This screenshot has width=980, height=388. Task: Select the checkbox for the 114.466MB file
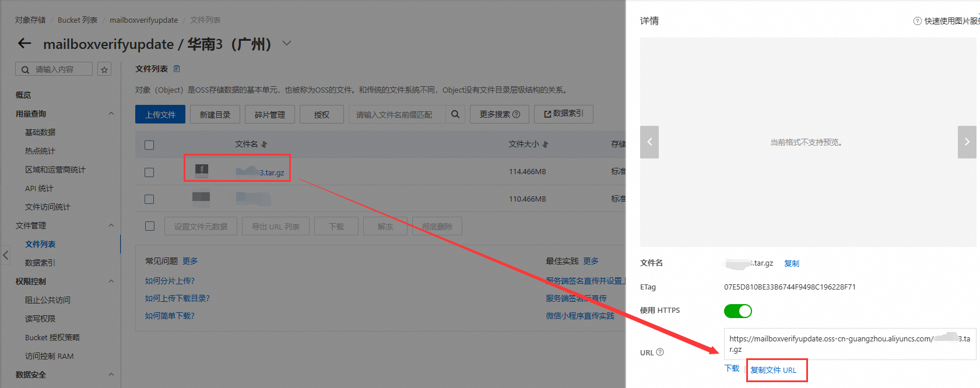coord(149,172)
